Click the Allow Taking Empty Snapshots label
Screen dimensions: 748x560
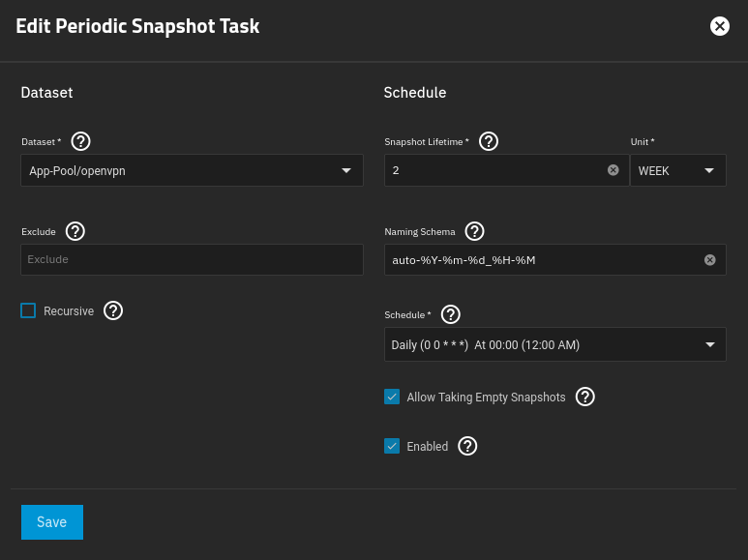point(486,397)
